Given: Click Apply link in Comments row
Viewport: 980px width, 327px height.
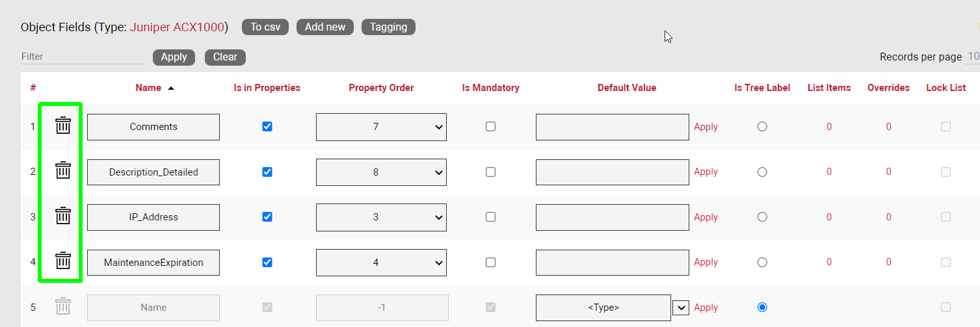Looking at the screenshot, I should point(706,127).
